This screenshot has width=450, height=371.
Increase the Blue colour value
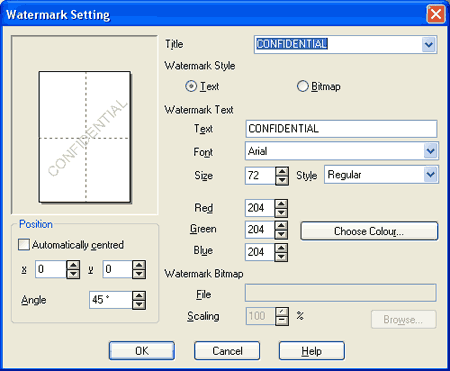coord(281,248)
